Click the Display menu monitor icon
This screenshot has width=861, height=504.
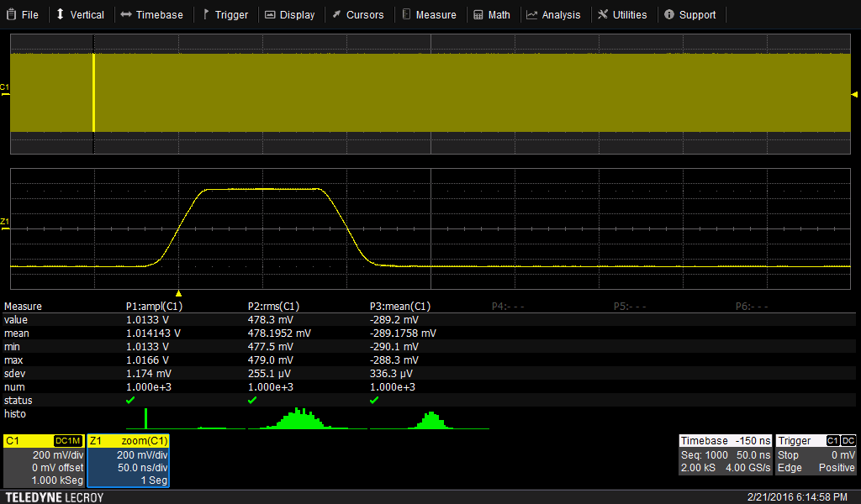(270, 14)
